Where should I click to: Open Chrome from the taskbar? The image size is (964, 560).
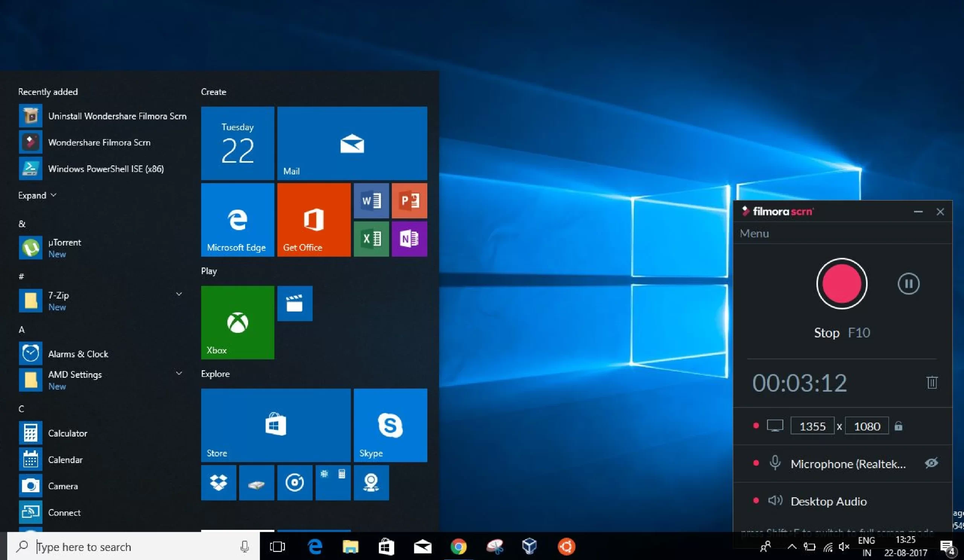point(458,546)
